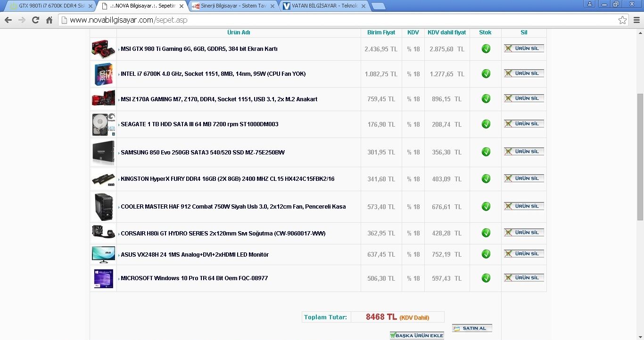The width and height of the screenshot is (644, 340).
Task: Remove Windows 10 Pro with ÜRÜN SİL
Action: point(524,278)
